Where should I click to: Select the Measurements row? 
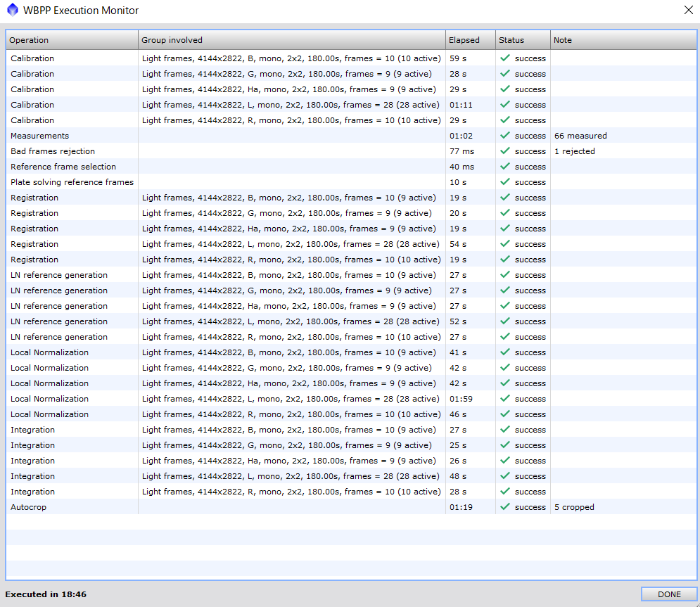[351, 136]
